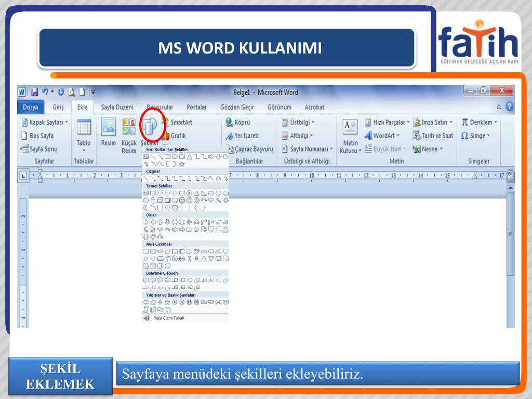Click the Tarih ve Saat button
This screenshot has height=399, width=532.
click(x=433, y=136)
